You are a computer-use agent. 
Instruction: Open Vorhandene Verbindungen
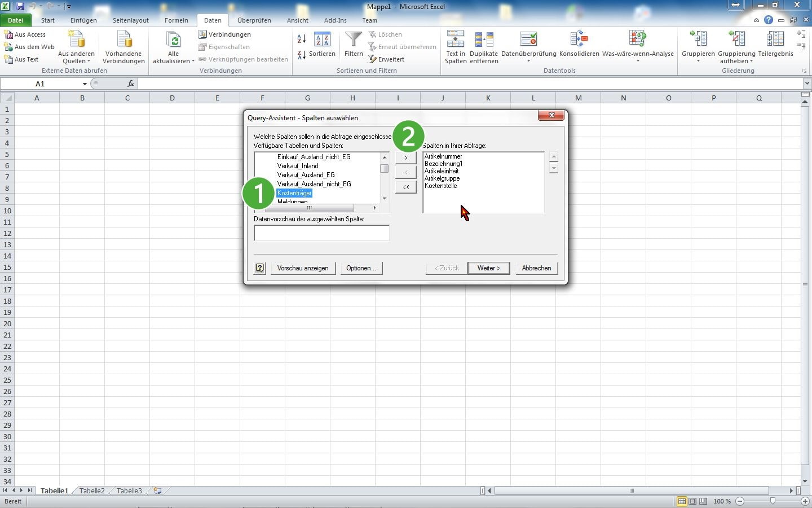coord(123,47)
